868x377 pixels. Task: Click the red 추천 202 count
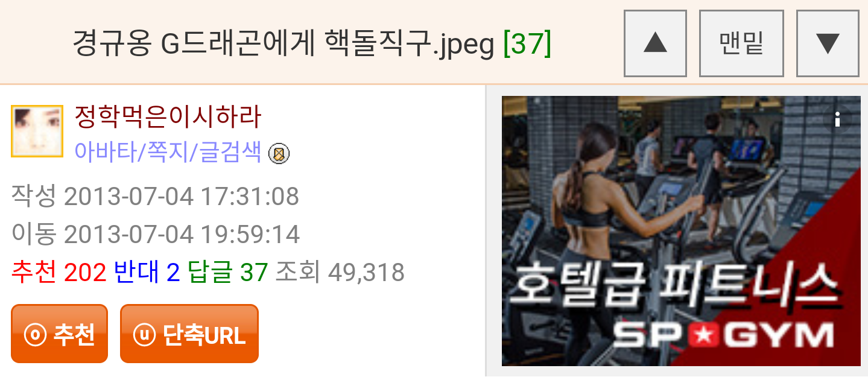[59, 273]
